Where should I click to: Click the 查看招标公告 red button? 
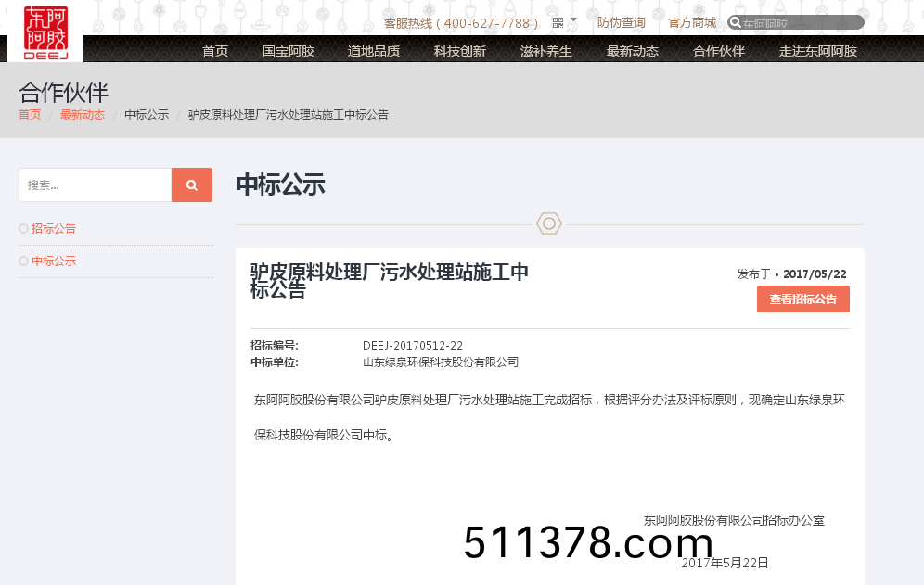point(802,299)
